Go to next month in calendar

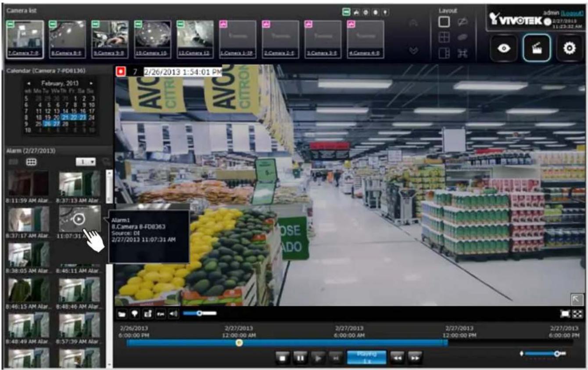(91, 83)
